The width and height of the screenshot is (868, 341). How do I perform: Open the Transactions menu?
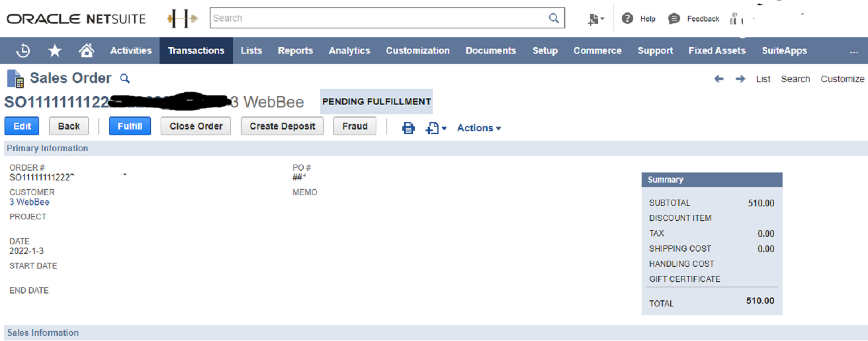(x=196, y=51)
